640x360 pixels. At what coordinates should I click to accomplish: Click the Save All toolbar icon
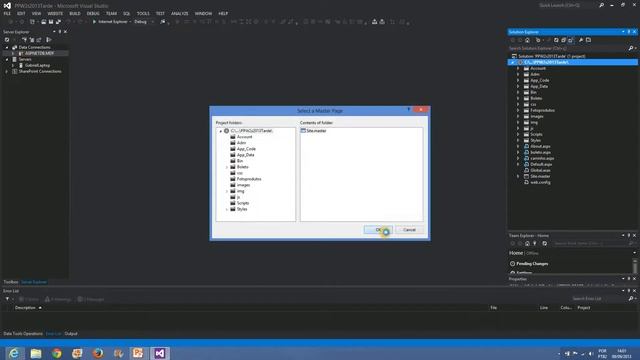58,22
